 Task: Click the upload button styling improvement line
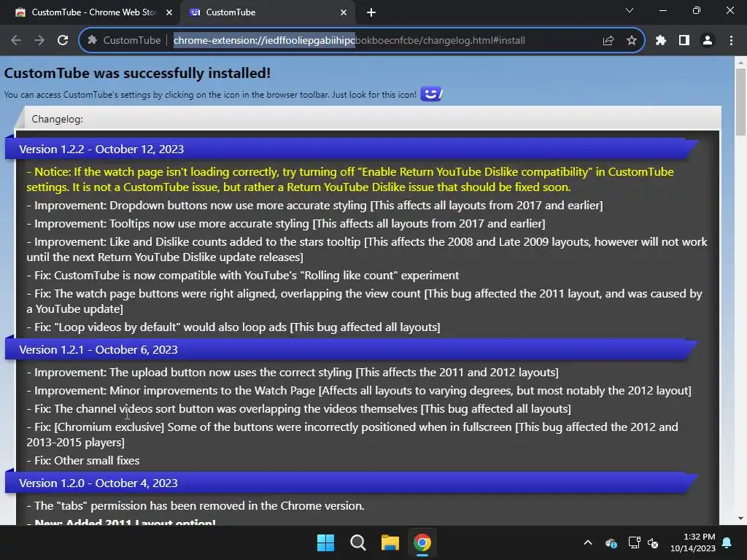pos(293,373)
